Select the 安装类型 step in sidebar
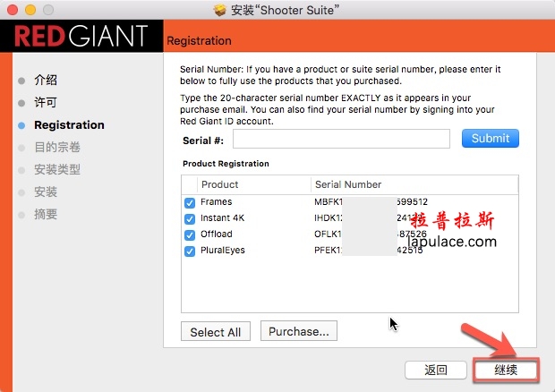The width and height of the screenshot is (555, 392). pyautogui.click(x=57, y=169)
